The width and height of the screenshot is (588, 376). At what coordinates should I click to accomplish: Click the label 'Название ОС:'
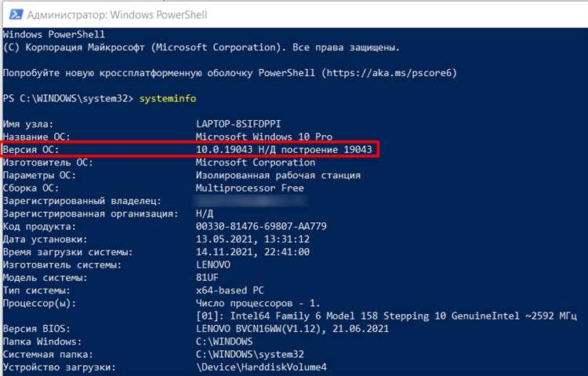36,137
